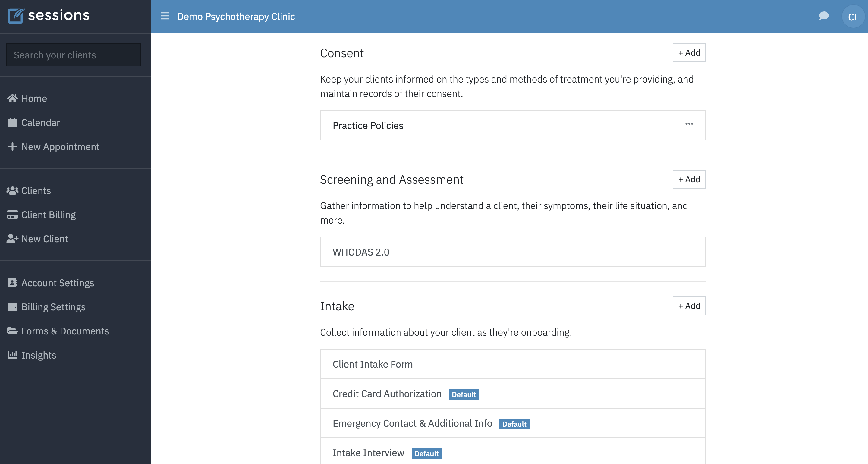Click the Forms & Documents icon
The image size is (868, 464).
pos(12,331)
